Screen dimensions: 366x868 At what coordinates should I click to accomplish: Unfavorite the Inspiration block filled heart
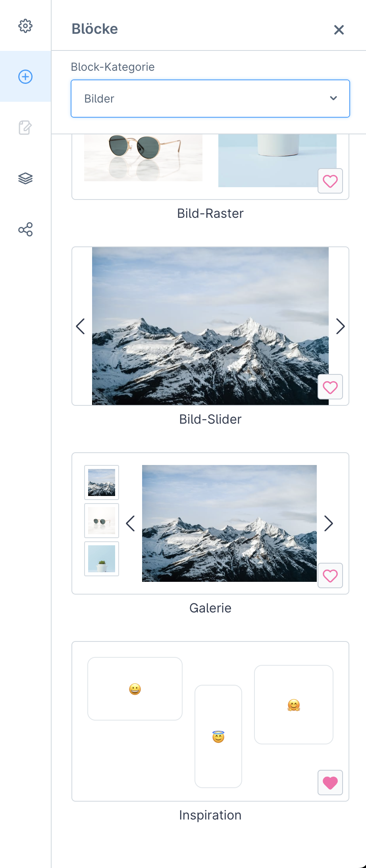point(330,783)
